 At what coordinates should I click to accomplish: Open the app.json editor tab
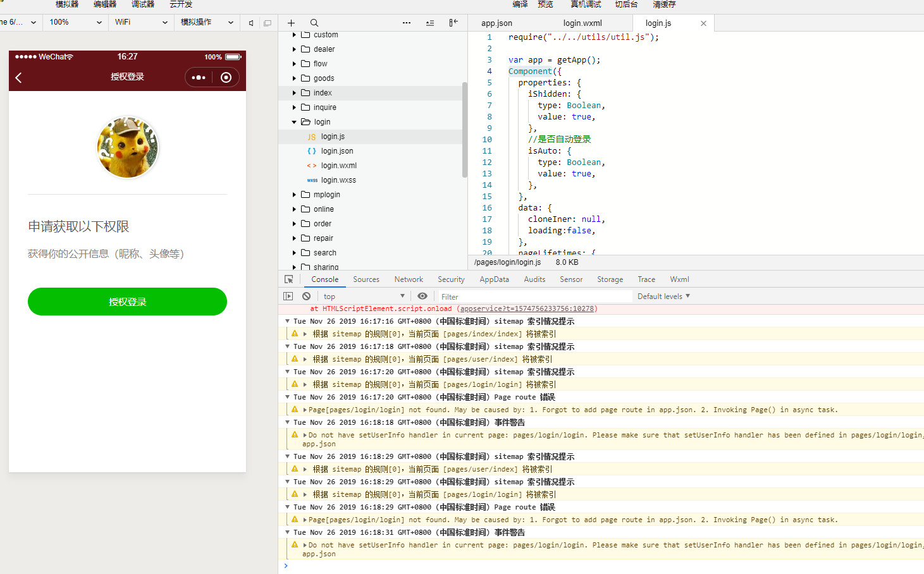click(496, 23)
